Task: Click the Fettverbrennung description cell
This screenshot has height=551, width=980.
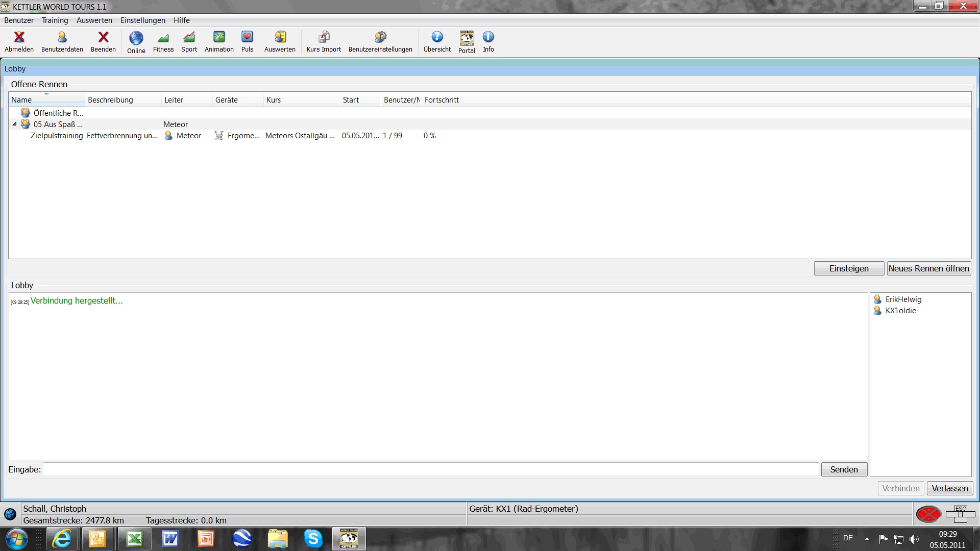Action: click(x=122, y=136)
